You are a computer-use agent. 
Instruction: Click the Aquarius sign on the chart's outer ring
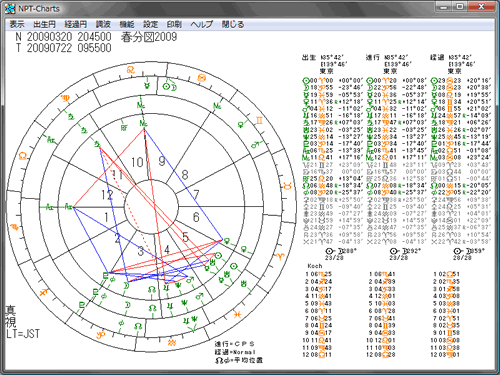tap(172, 342)
